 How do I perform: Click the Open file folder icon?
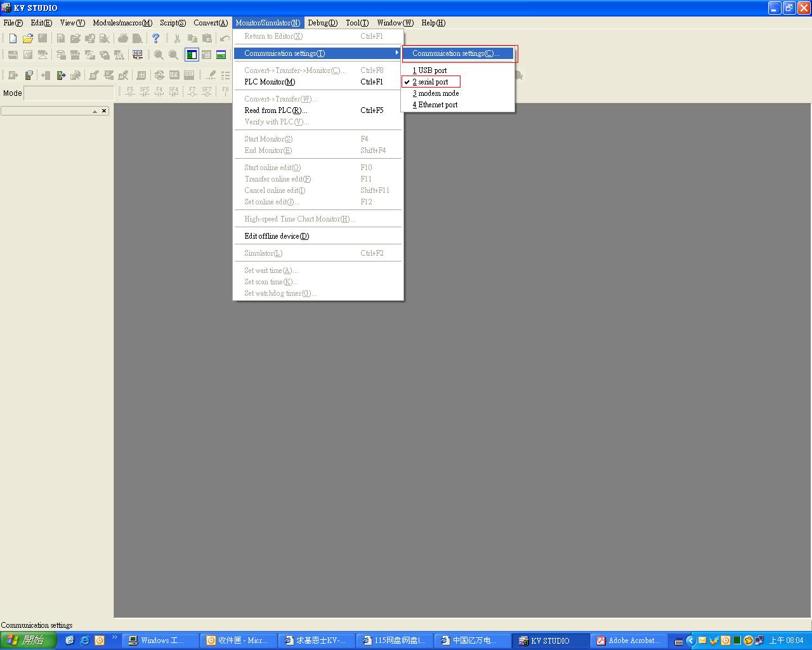coord(27,39)
